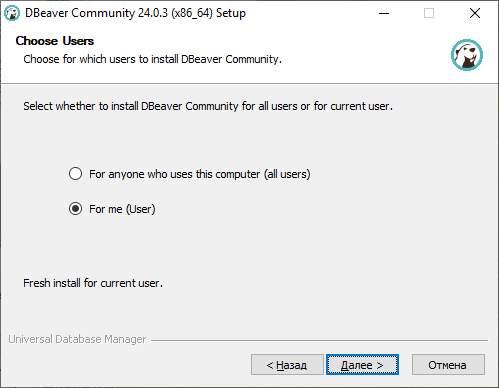The width and height of the screenshot is (499, 388).
Task: Select the For me (User) radio button
Action: (x=75, y=209)
